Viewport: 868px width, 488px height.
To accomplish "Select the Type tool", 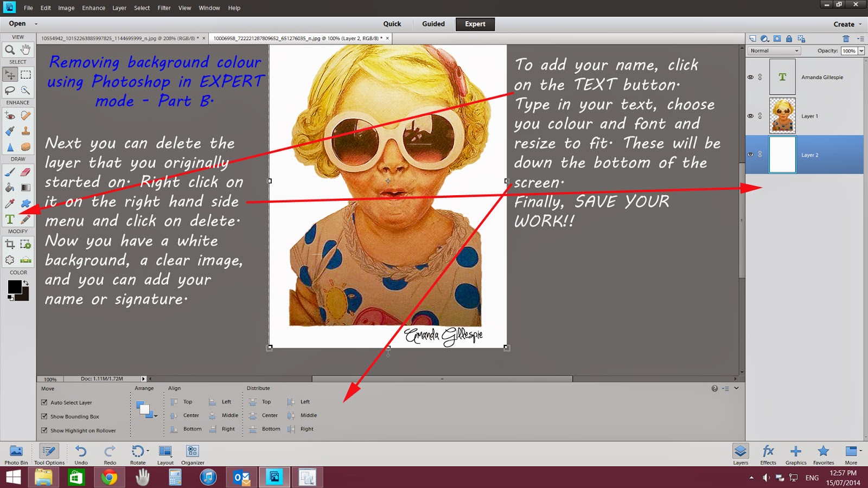I will (x=9, y=220).
